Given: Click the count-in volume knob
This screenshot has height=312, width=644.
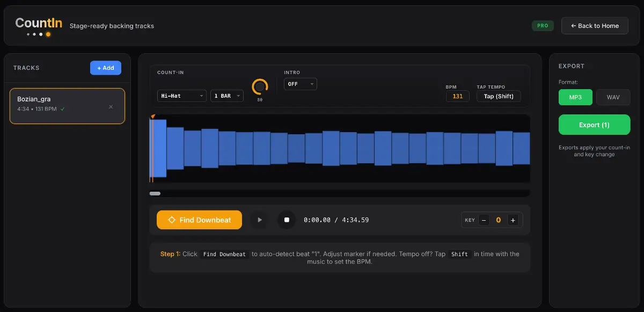Looking at the screenshot, I should [260, 86].
